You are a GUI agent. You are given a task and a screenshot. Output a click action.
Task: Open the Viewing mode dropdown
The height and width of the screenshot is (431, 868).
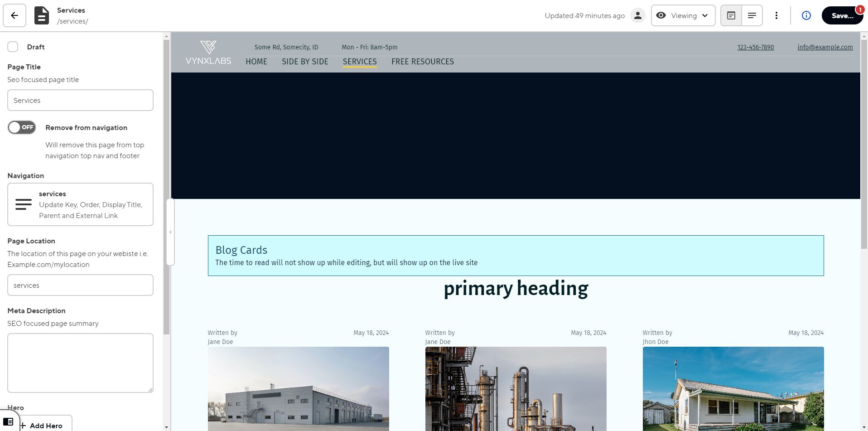(x=683, y=16)
